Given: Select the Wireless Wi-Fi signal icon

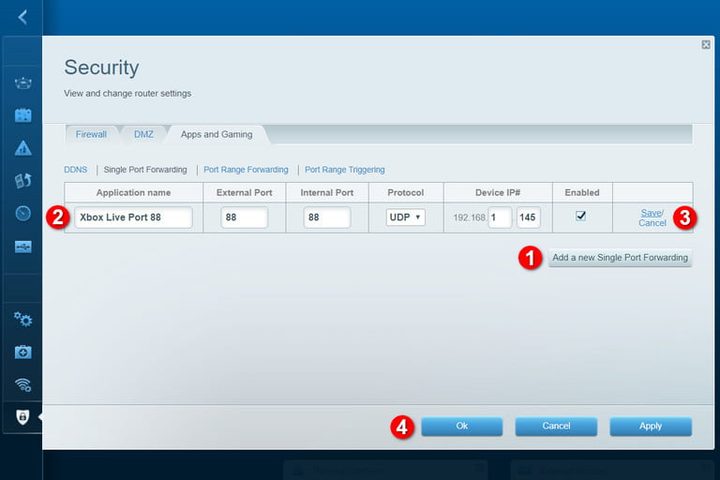Looking at the screenshot, I should [x=22, y=384].
